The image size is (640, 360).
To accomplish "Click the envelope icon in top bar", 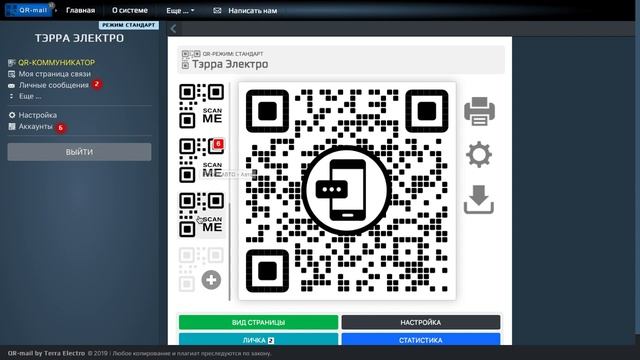I will point(217,11).
